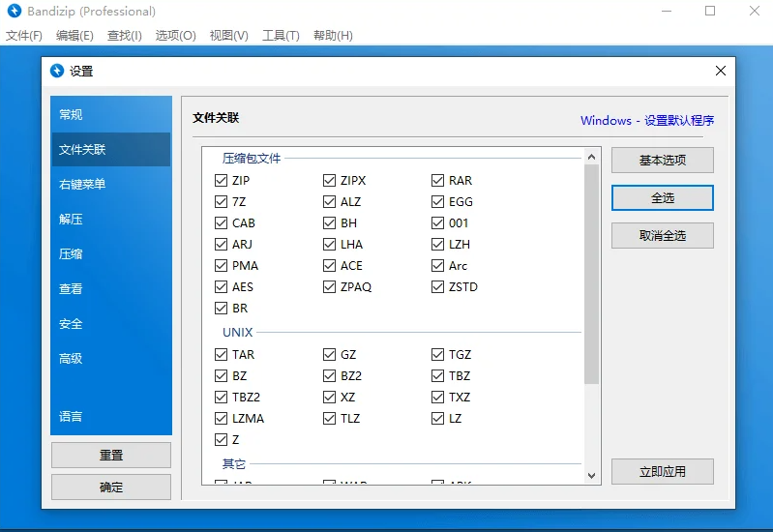The image size is (773, 532).
Task: Click the Bandizip logo in title bar
Action: (15, 11)
